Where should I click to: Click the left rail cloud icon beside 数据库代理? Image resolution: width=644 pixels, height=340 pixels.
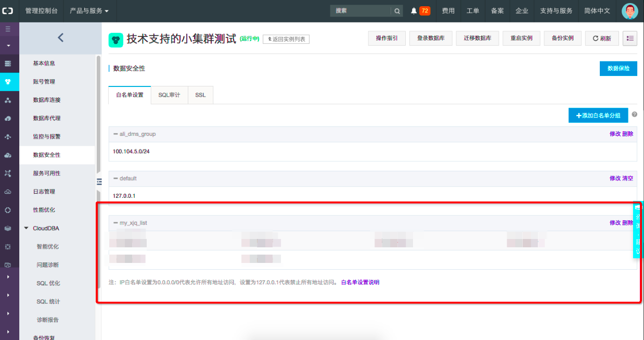pos(8,118)
